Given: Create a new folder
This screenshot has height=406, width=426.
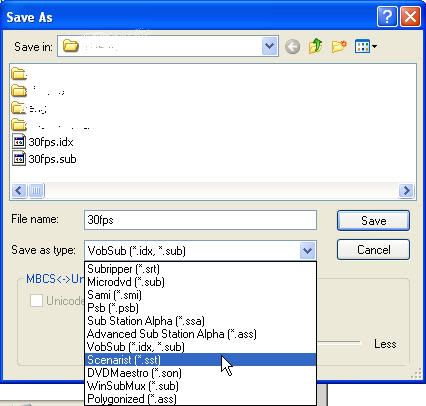Looking at the screenshot, I should (x=339, y=46).
